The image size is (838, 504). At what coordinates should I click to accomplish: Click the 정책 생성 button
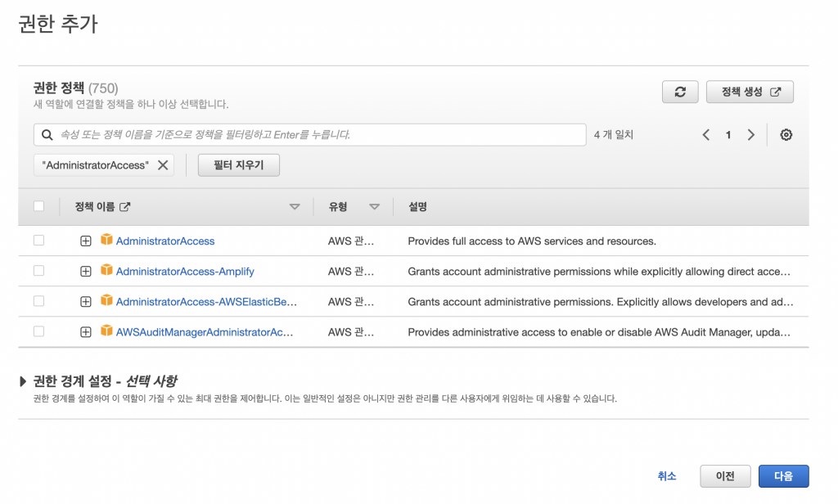tap(750, 92)
